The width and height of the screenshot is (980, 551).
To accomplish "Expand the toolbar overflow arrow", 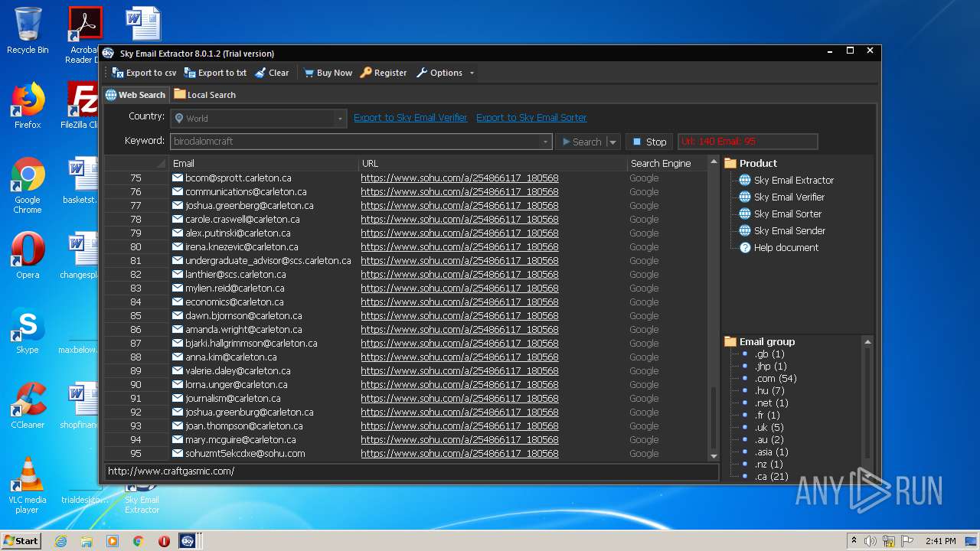I will click(x=472, y=73).
